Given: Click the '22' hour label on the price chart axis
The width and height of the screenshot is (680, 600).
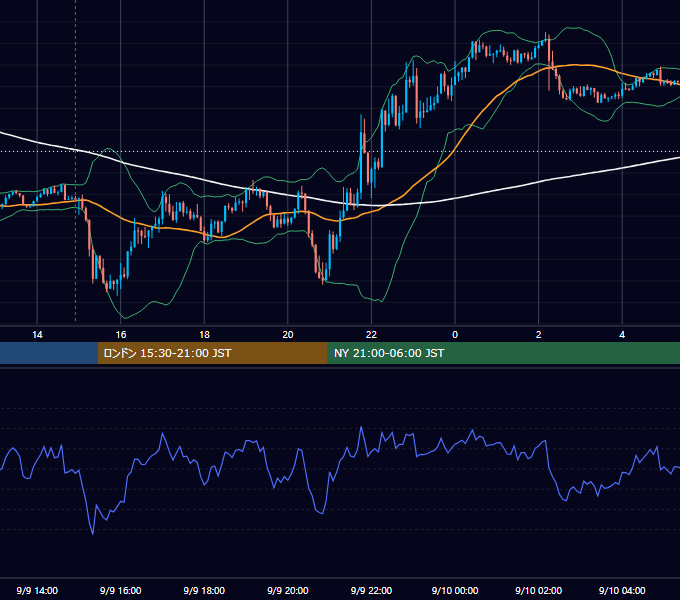Looking at the screenshot, I should [x=371, y=335].
